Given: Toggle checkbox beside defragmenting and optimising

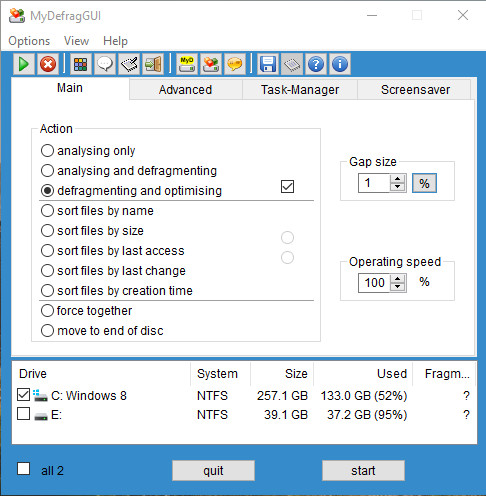Looking at the screenshot, I should coord(287,187).
